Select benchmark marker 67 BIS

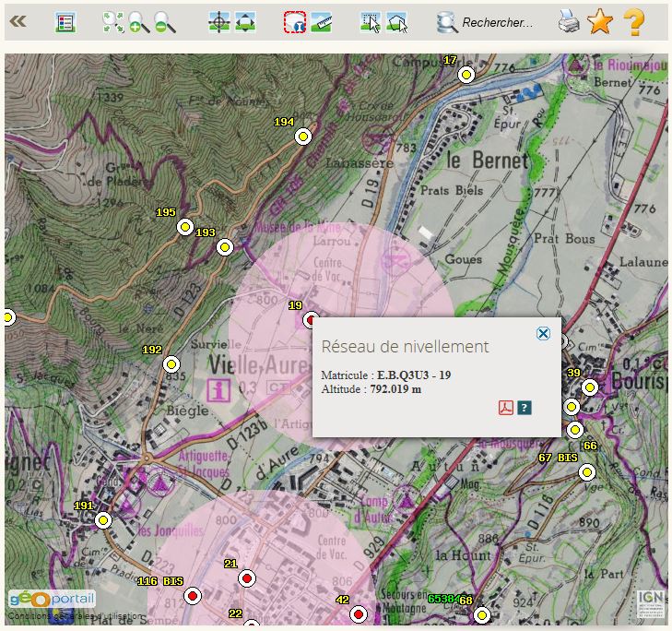[x=587, y=472]
